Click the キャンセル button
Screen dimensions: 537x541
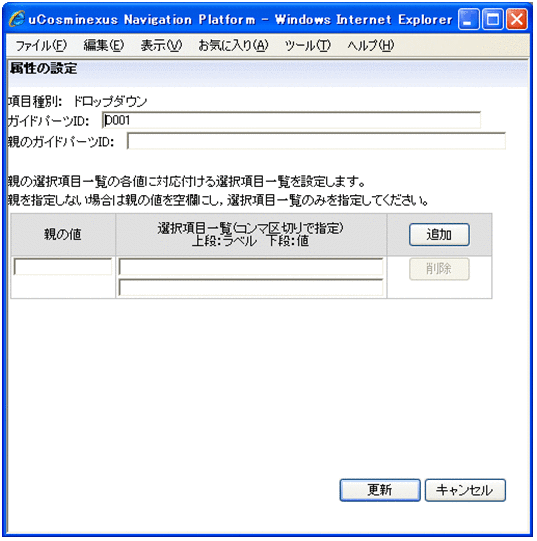[465, 490]
